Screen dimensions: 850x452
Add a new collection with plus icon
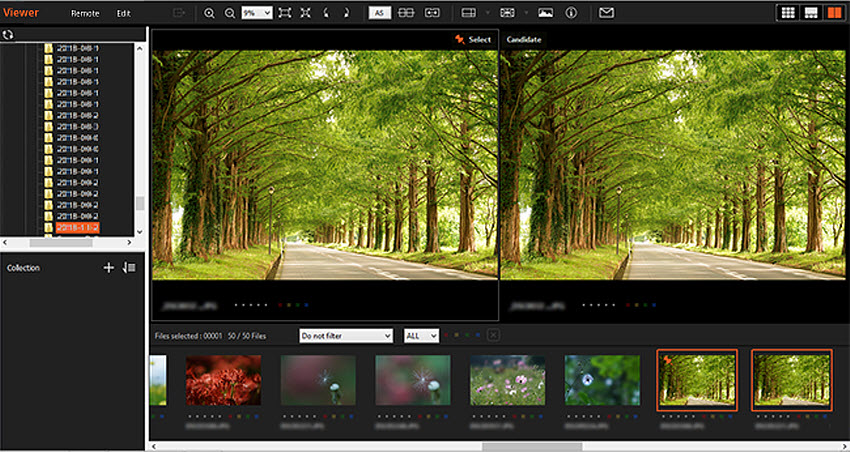click(x=108, y=268)
